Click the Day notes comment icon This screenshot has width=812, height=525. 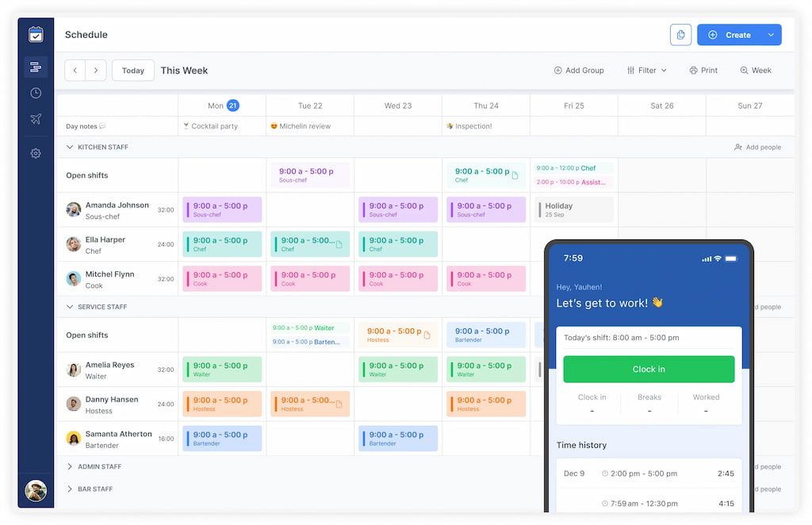102,126
